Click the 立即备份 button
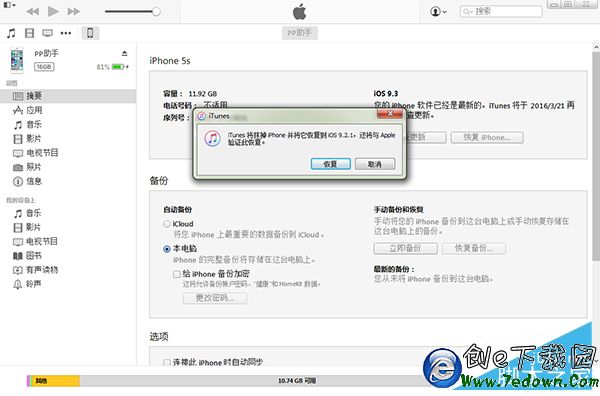600x396 pixels. click(406, 248)
